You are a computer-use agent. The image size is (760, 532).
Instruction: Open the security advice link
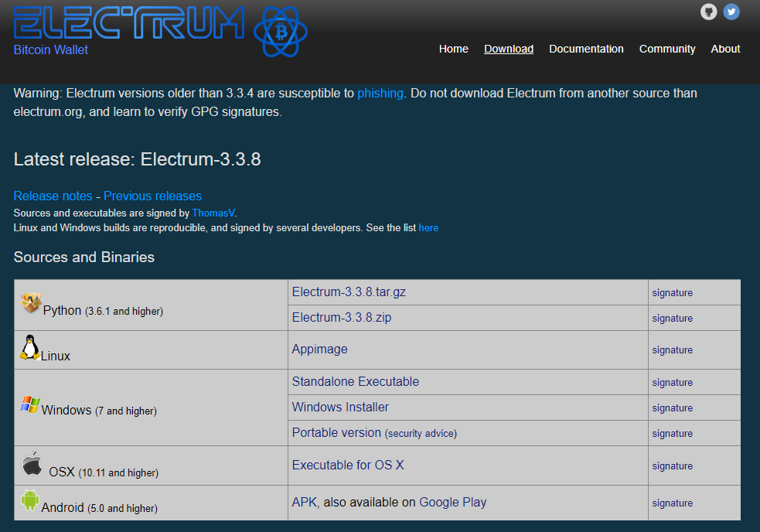[421, 434]
